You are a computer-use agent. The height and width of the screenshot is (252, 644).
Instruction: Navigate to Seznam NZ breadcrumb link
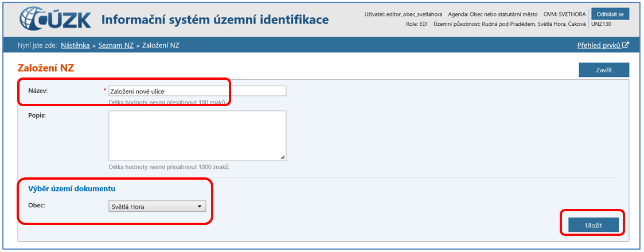(115, 45)
